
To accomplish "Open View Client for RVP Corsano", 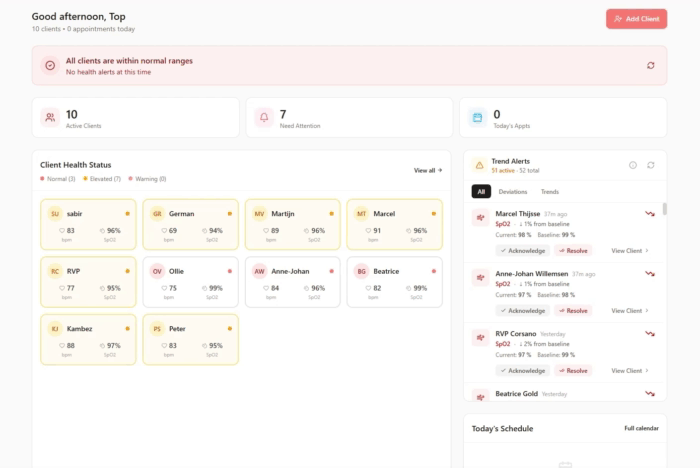I will (x=630, y=371).
